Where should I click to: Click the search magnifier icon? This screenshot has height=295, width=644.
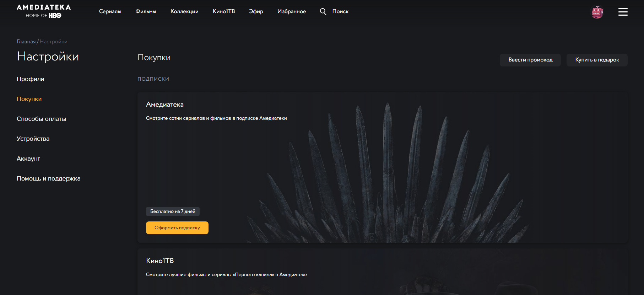323,11
